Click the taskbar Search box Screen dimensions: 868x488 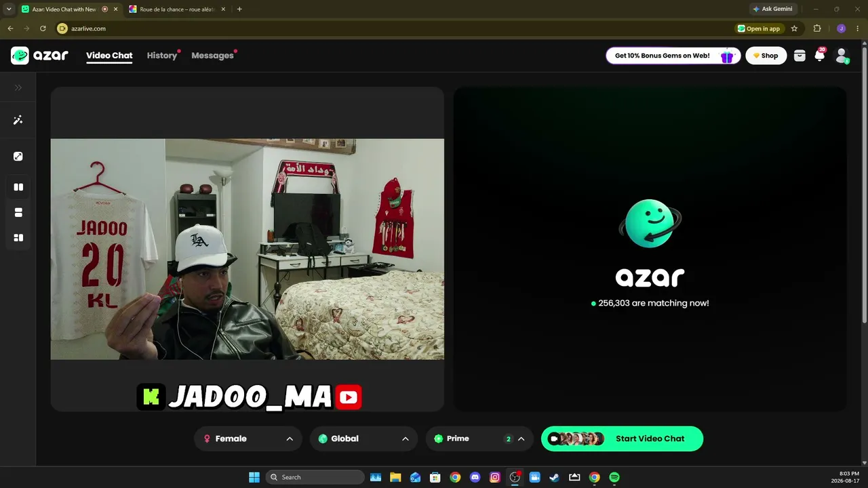(315, 477)
